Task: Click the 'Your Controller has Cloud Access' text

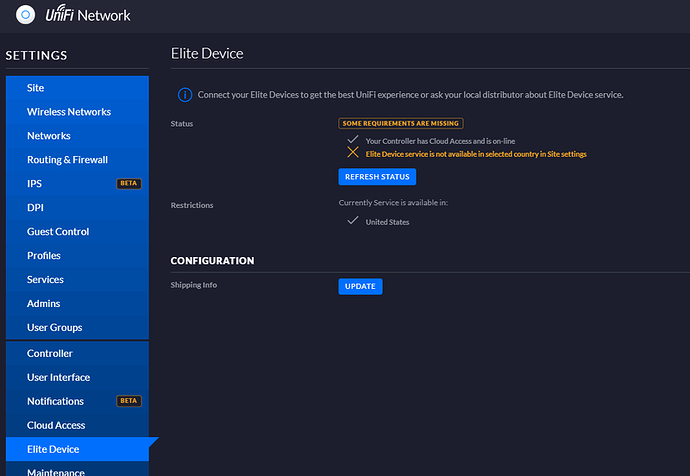Action: click(440, 141)
